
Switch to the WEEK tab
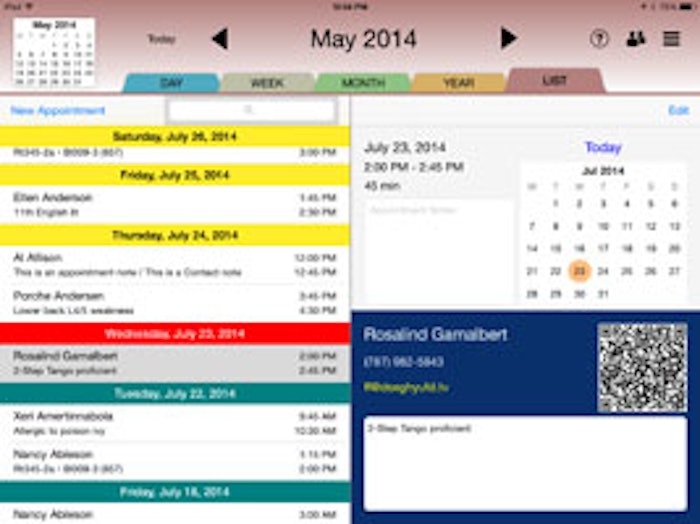pos(266,83)
